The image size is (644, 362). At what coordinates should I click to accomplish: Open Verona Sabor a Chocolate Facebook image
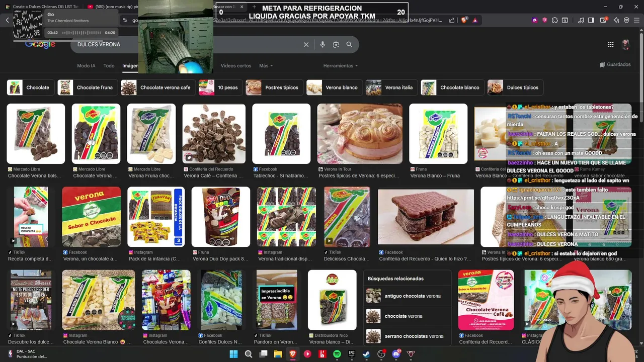[x=92, y=217]
